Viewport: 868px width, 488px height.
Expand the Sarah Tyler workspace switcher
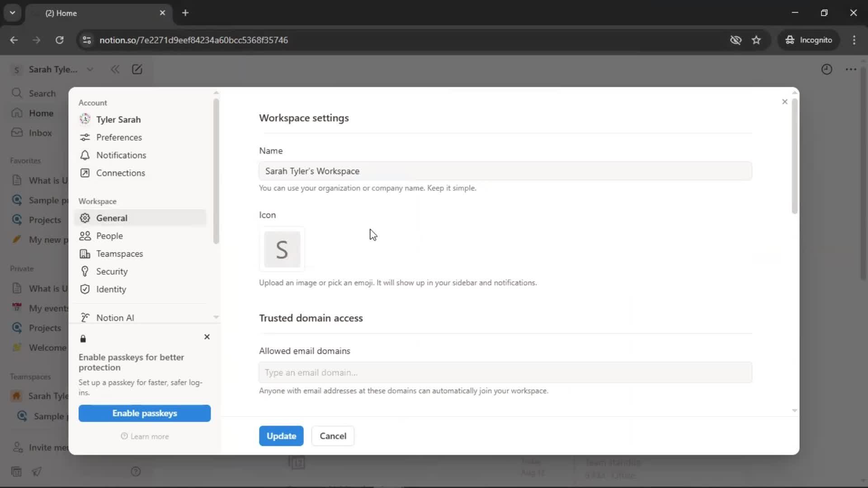click(52, 70)
